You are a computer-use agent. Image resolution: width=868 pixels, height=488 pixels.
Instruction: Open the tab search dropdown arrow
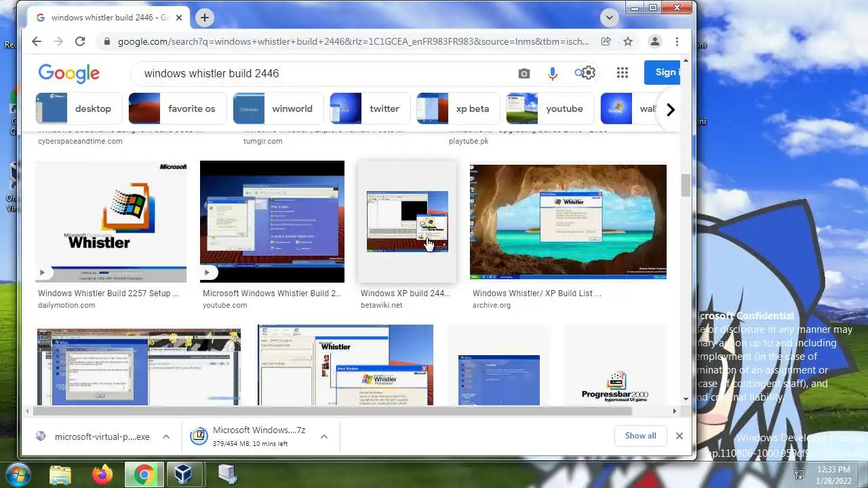[x=609, y=18]
